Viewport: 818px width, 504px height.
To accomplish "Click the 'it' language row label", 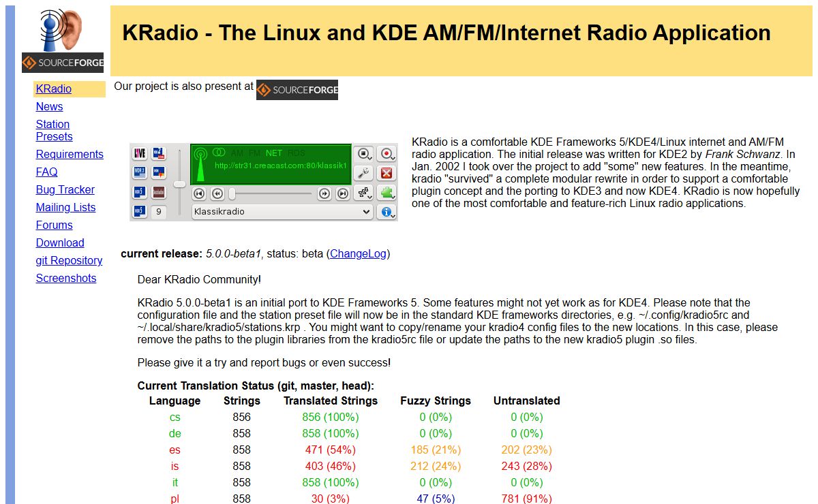I will pos(175,483).
